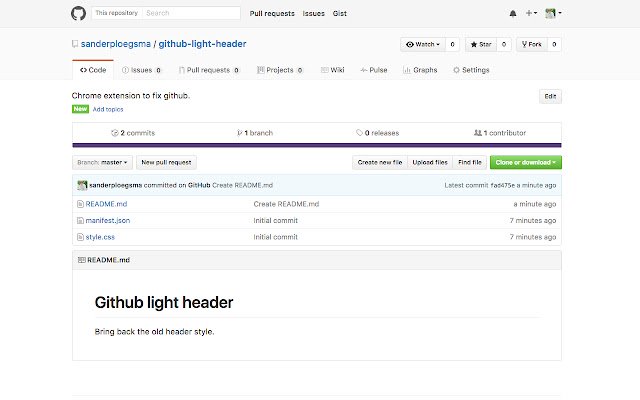Click the style.css file icon

click(x=80, y=237)
